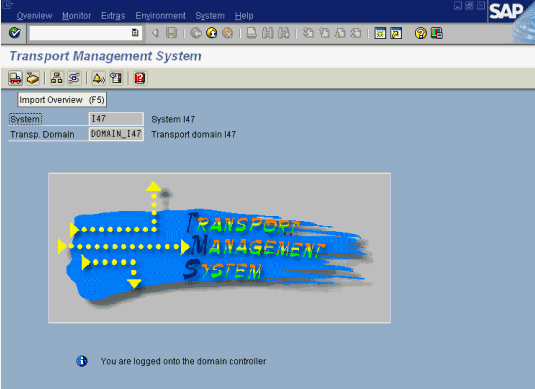
Task: Click the green checkmark Enter icon
Action: pyautogui.click(x=15, y=33)
